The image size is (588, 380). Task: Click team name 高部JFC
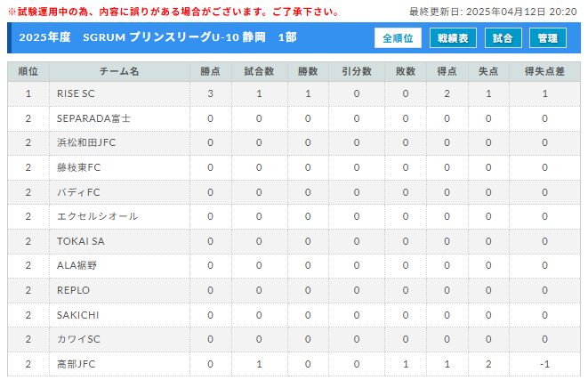(x=77, y=364)
